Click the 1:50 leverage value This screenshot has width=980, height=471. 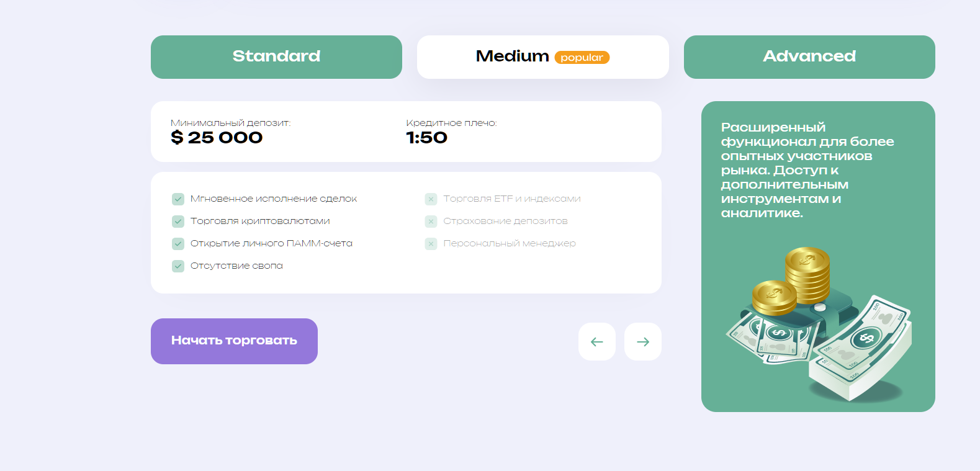pyautogui.click(x=426, y=138)
